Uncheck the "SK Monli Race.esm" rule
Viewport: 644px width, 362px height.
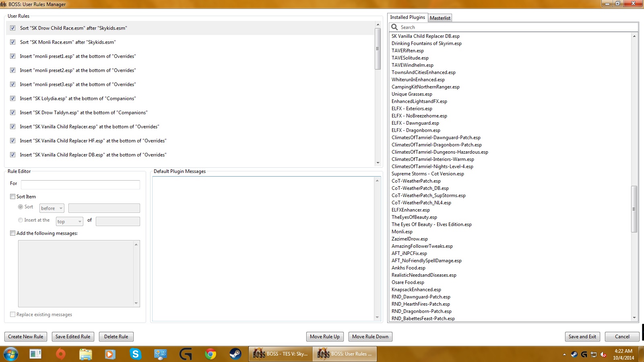coord(13,42)
